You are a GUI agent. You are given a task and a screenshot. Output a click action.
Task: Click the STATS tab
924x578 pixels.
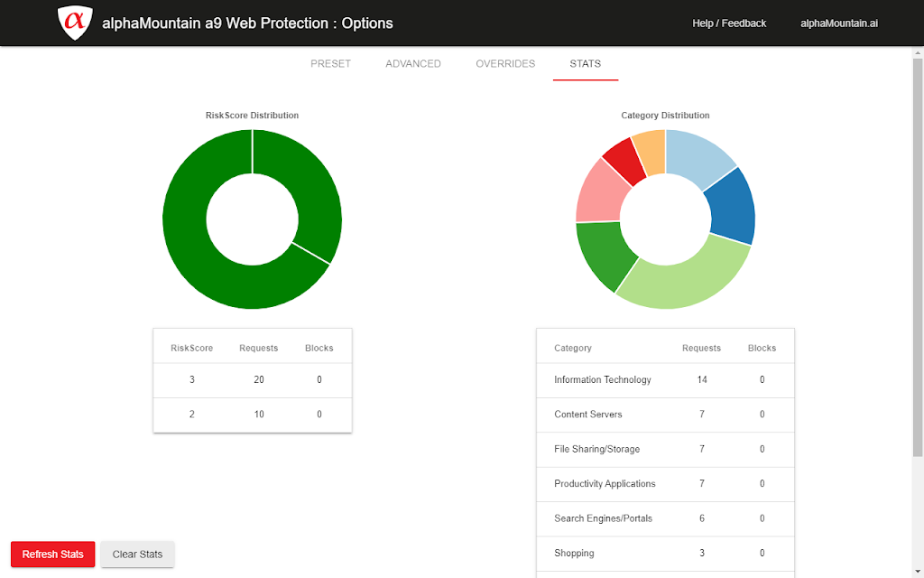[585, 64]
